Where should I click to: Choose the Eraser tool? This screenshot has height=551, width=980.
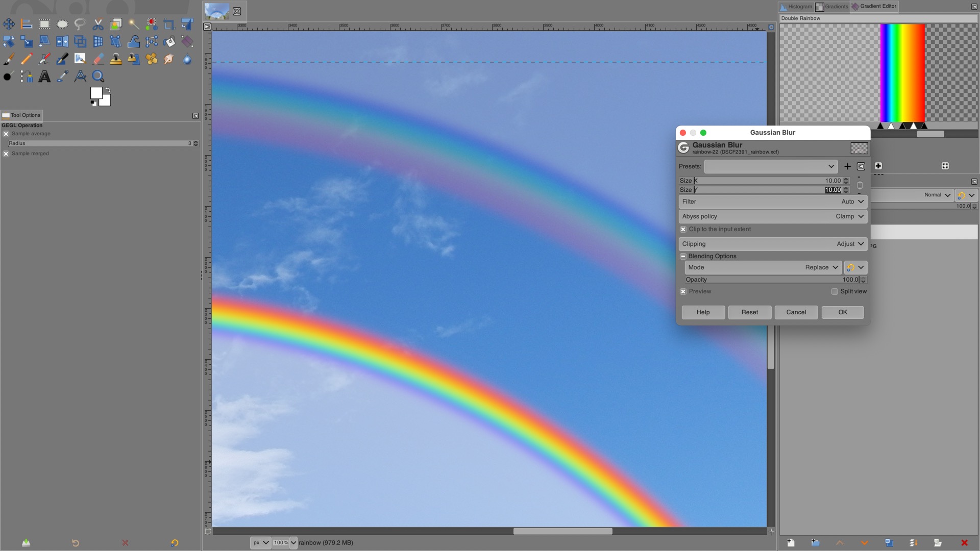(x=98, y=59)
